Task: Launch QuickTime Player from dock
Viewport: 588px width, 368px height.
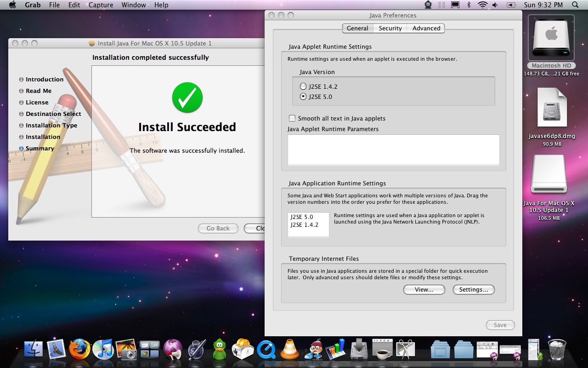Action: (266, 350)
